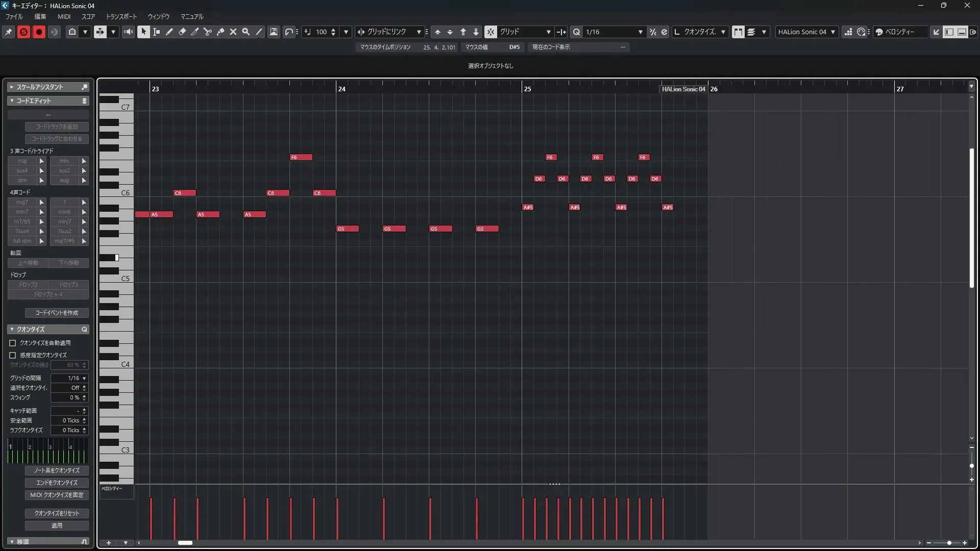This screenshot has width=980, height=551.
Task: Enable the Record in Editor button
Action: [39, 32]
